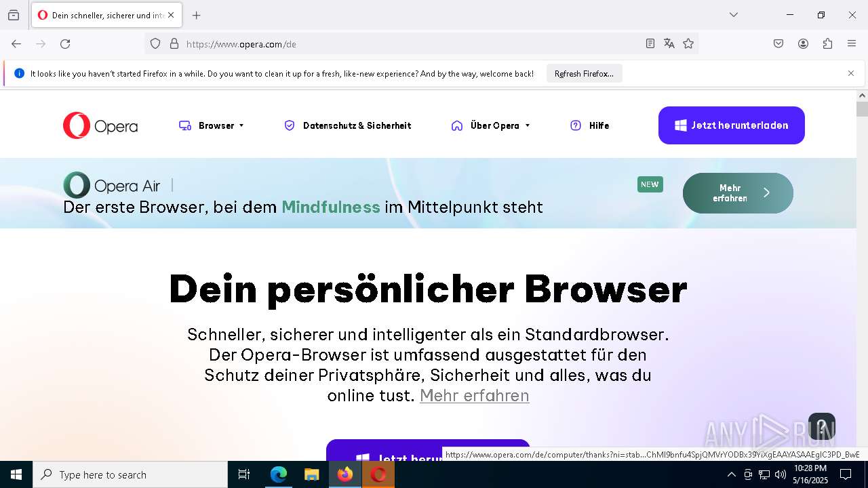Close the Opera tab
The height and width of the screenshot is (488, 868).
171,15
